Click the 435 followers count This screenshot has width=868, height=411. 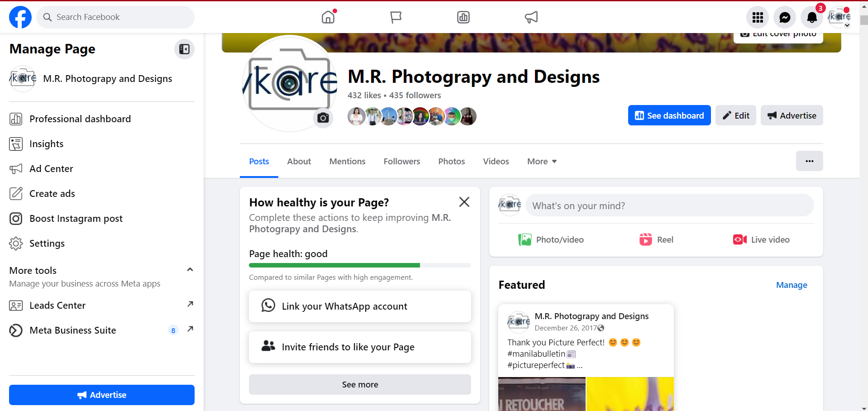pyautogui.click(x=415, y=96)
